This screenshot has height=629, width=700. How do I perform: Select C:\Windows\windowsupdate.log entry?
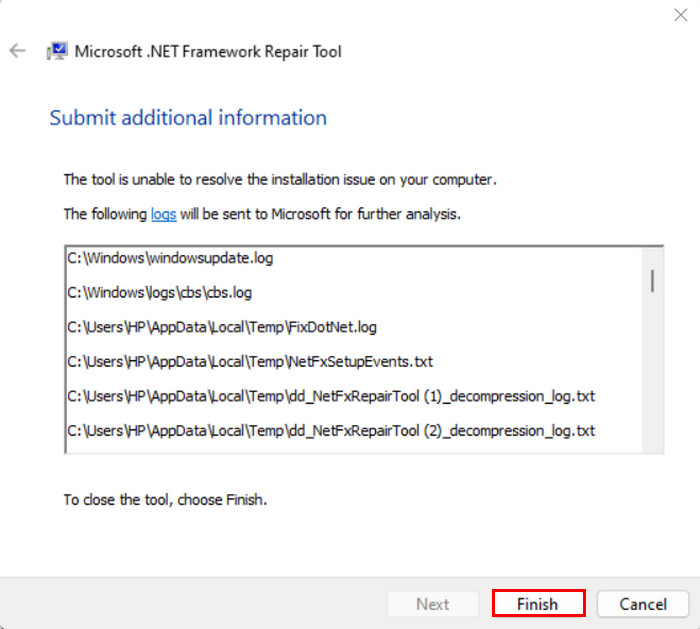pos(170,258)
